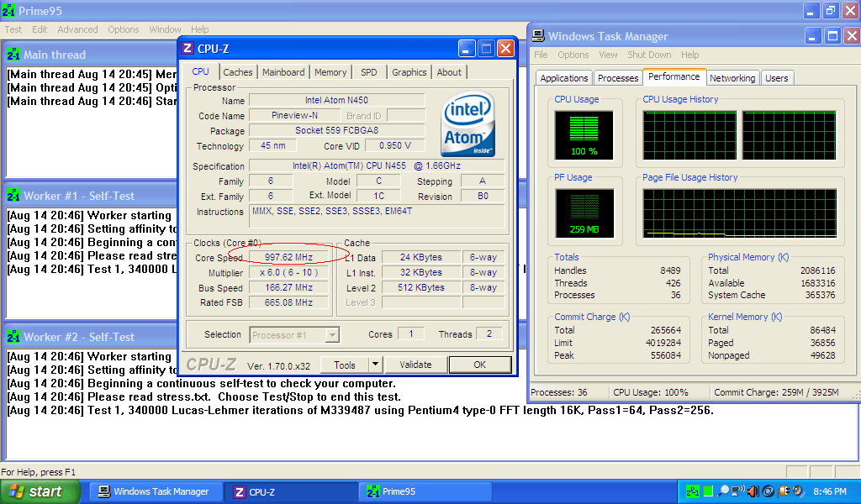Click the system clock showing 8:46 PM
Viewport: 861px width, 504px height.
click(830, 491)
